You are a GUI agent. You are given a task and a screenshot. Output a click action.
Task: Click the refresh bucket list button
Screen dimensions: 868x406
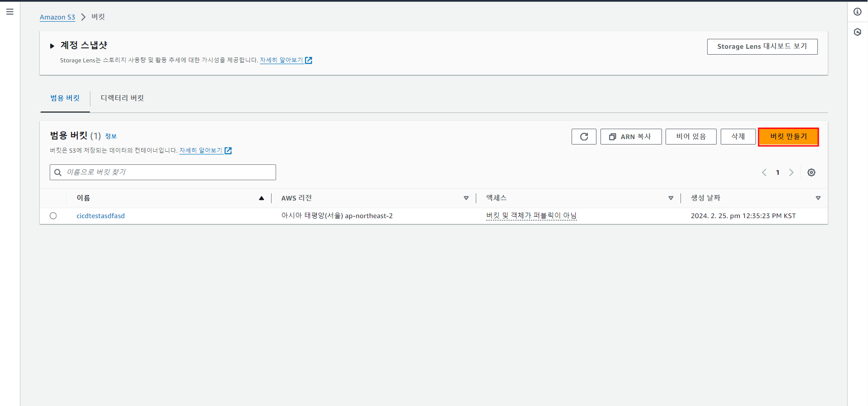pyautogui.click(x=584, y=136)
